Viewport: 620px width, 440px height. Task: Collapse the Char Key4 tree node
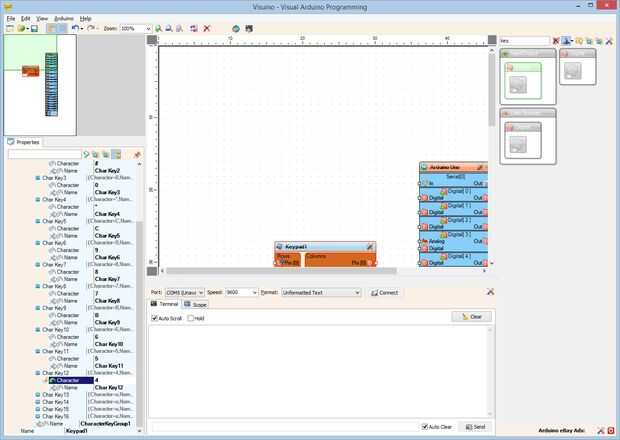click(x=38, y=200)
